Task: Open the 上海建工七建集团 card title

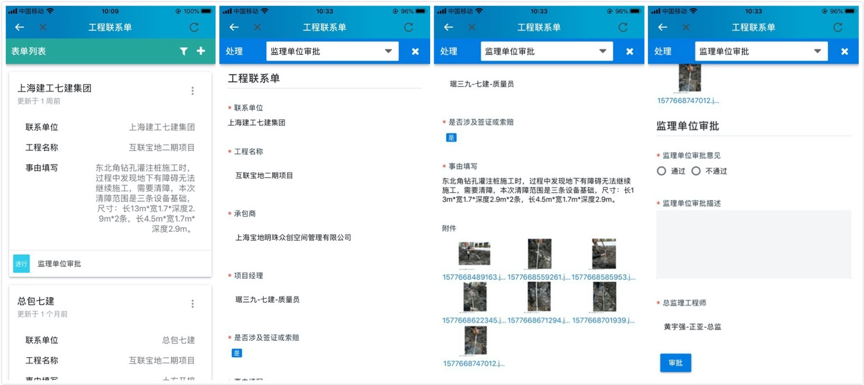Action: coord(55,88)
